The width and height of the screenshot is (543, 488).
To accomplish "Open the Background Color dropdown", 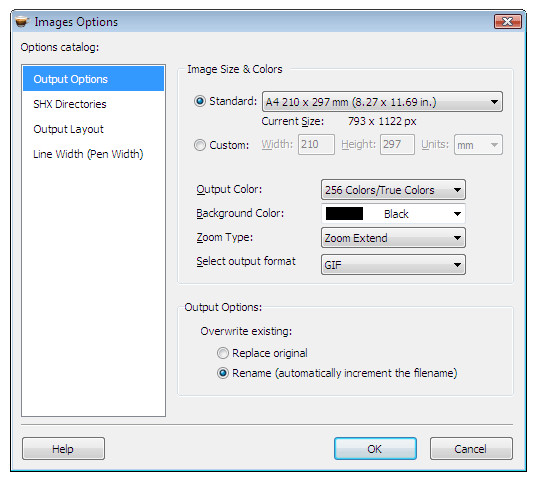I will point(393,213).
